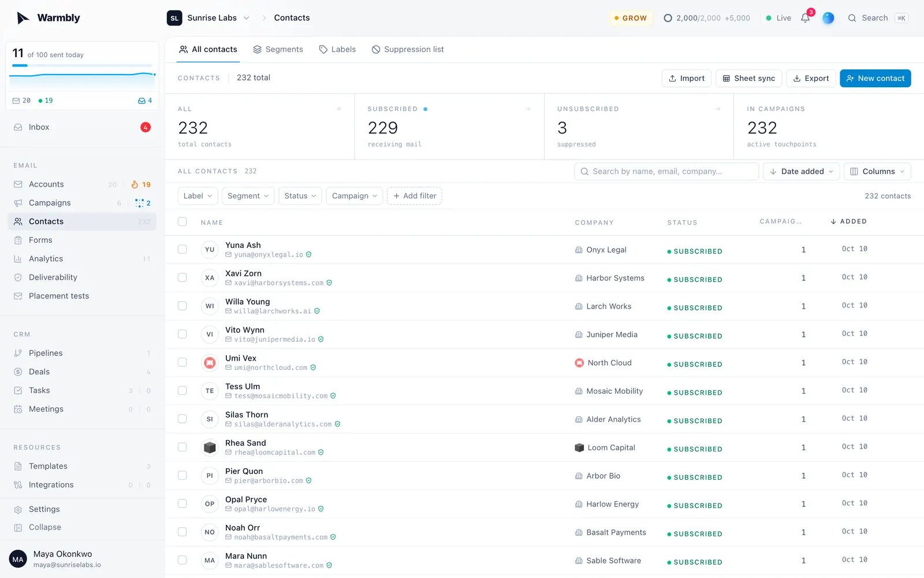
Task: Open the Campaign filter dropdown
Action: [354, 196]
